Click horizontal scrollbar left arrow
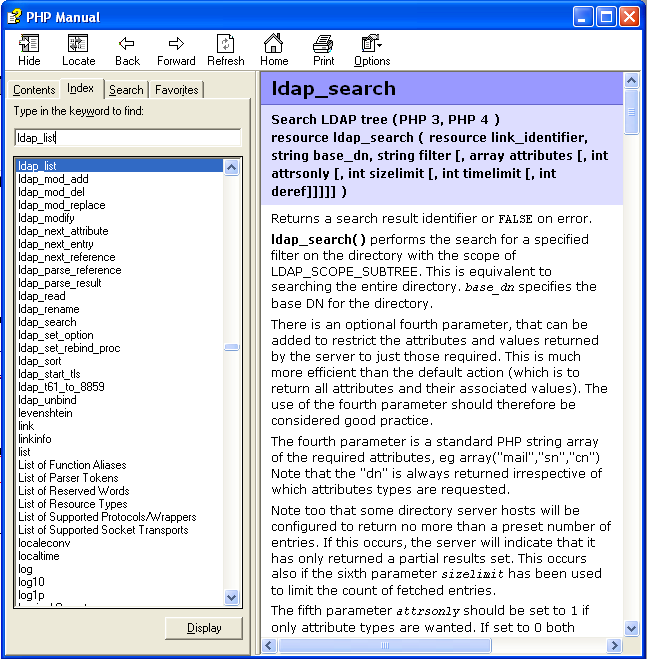This screenshot has height=659, width=647. 269,645
